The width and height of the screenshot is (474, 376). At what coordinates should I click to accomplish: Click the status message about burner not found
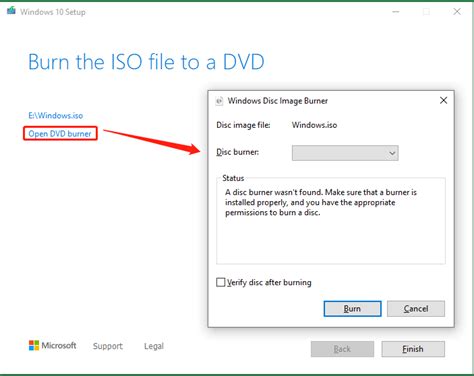[321, 202]
